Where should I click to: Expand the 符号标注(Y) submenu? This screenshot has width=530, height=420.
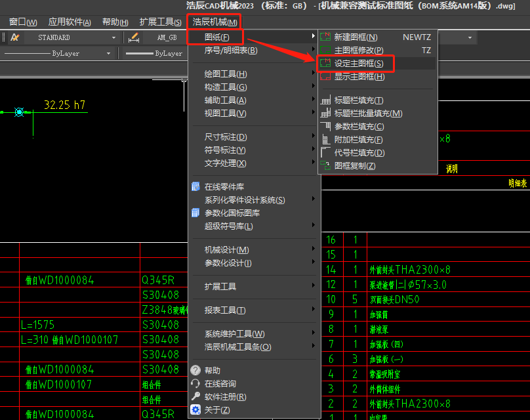(x=253, y=150)
